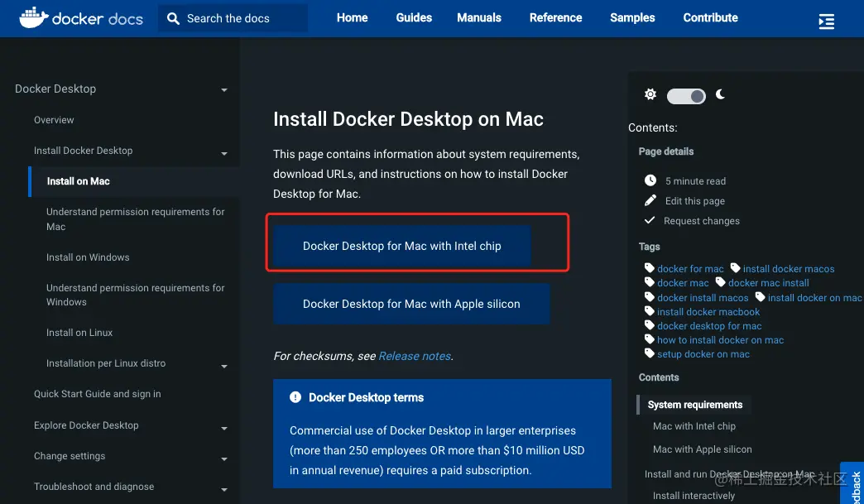
Task: Click the search magnifier icon
Action: point(173,19)
